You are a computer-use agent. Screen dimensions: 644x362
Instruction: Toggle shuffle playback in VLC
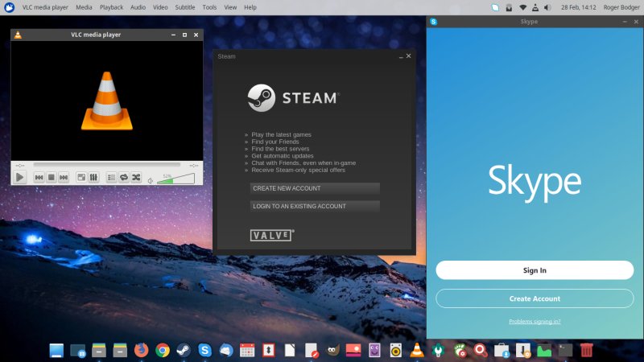pyautogui.click(x=136, y=177)
